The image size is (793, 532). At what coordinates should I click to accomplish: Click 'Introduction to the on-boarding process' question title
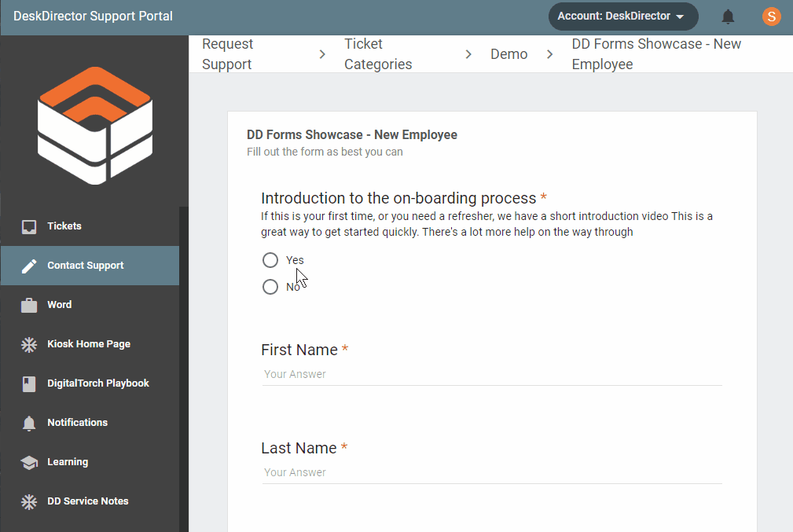(x=398, y=198)
